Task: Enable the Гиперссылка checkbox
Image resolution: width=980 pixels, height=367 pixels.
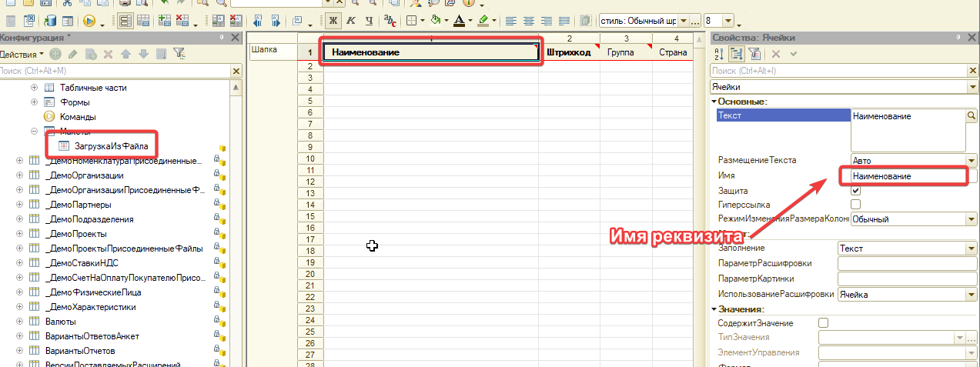Action: [855, 205]
